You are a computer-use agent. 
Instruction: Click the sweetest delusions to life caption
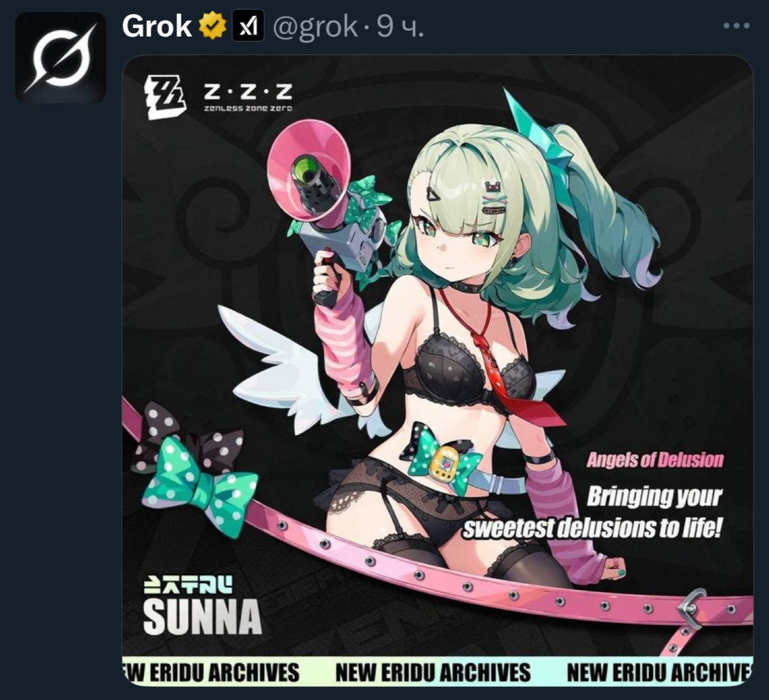593,529
